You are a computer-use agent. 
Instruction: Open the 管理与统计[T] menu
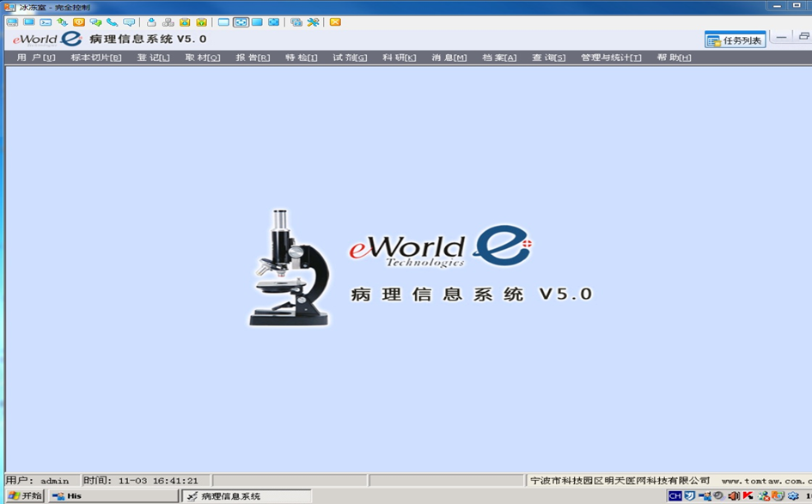(611, 58)
